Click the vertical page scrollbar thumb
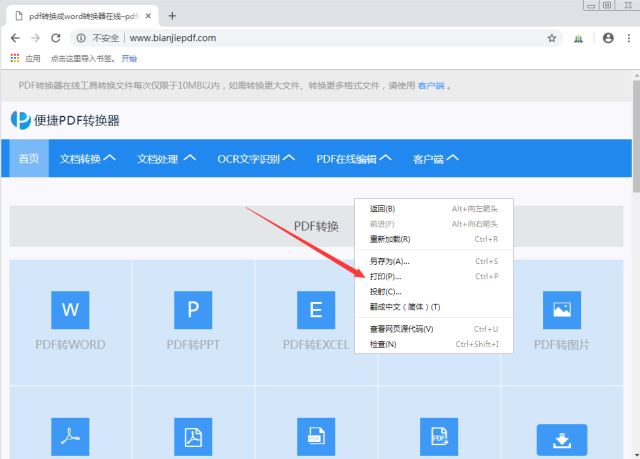640x459 pixels. click(x=636, y=136)
